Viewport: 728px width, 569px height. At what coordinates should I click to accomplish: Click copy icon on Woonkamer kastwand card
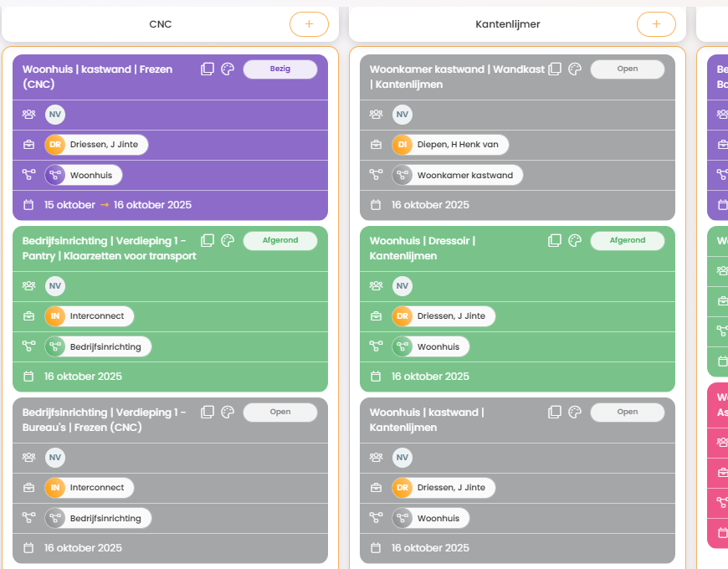click(x=555, y=69)
